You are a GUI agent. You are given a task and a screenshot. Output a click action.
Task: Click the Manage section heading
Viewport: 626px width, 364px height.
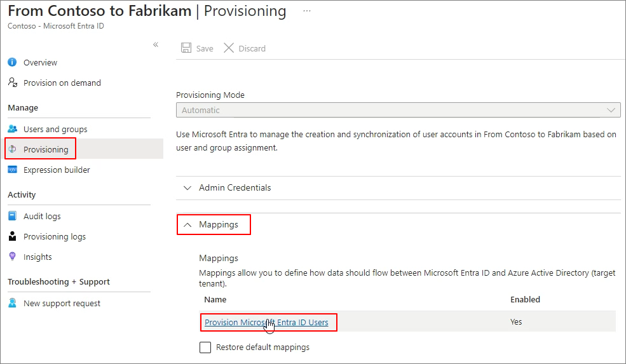click(23, 108)
